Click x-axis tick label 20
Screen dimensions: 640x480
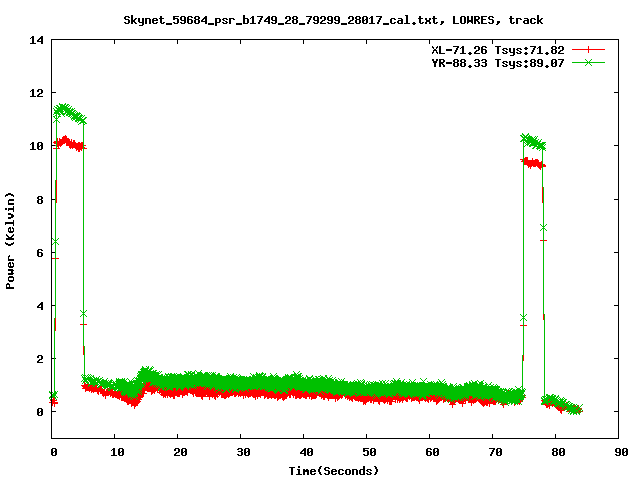180,452
